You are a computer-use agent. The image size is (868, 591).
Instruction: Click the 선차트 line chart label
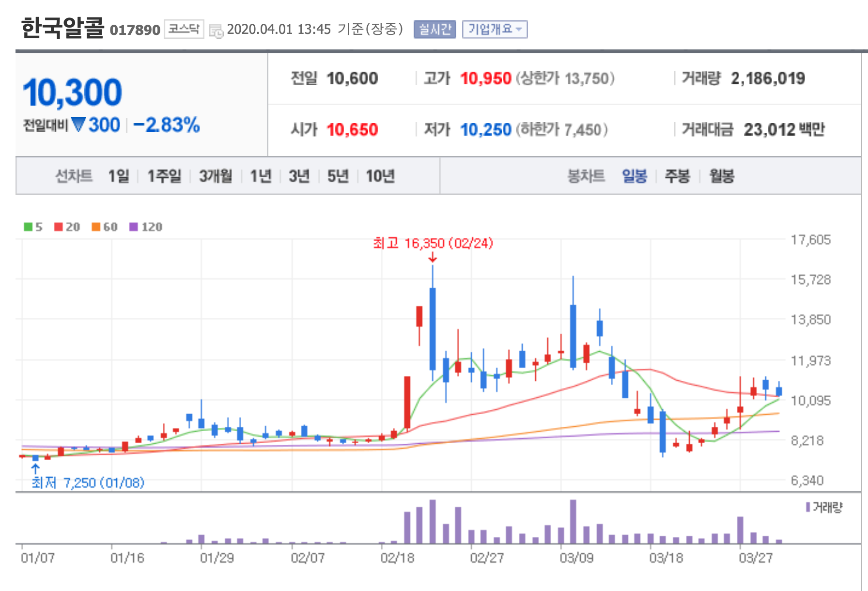pos(74,176)
